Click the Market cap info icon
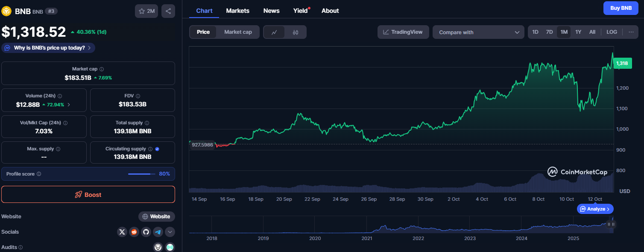The width and height of the screenshot is (644, 252). click(102, 69)
